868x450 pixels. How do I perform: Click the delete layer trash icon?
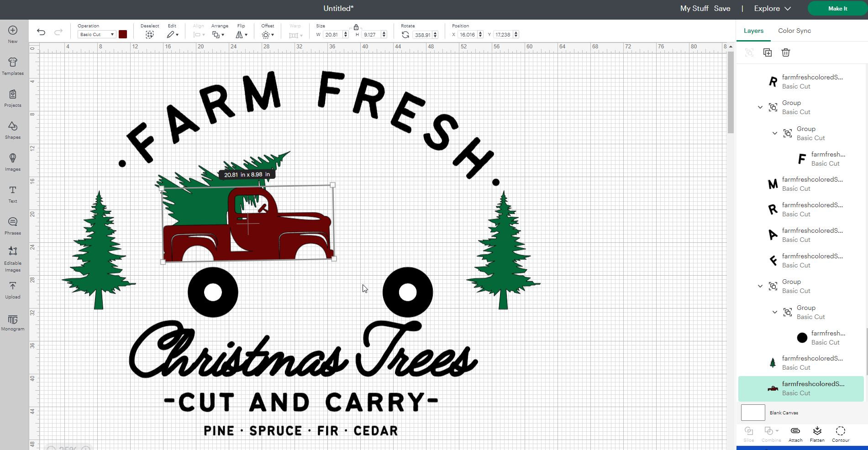pyautogui.click(x=786, y=52)
